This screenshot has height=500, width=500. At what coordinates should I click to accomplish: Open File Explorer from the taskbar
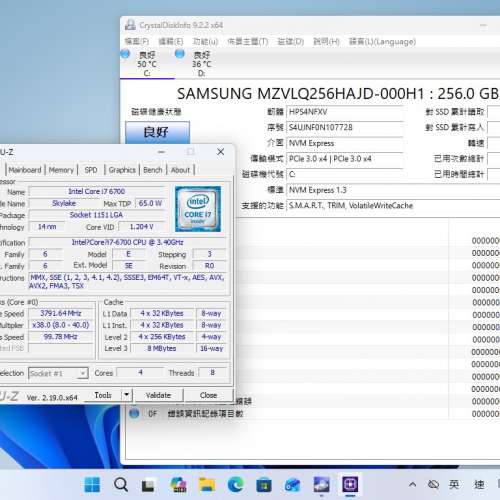coord(207,484)
